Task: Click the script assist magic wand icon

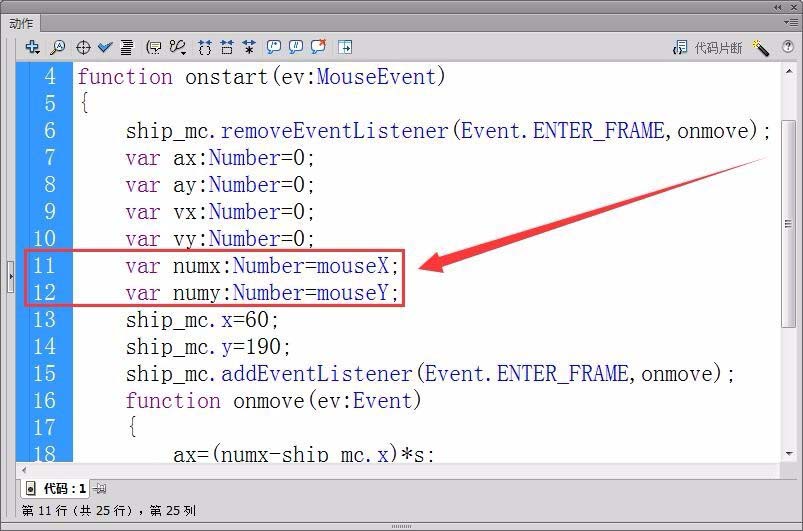Action: 760,48
